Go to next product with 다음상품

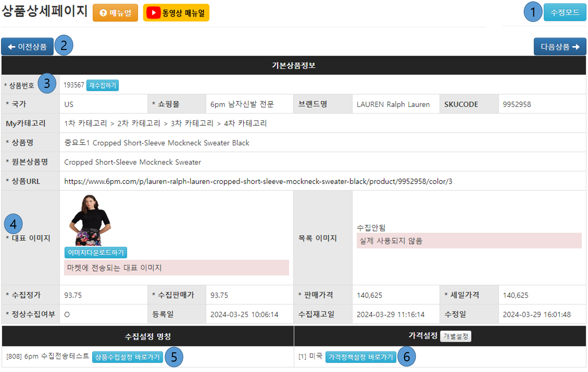point(560,47)
